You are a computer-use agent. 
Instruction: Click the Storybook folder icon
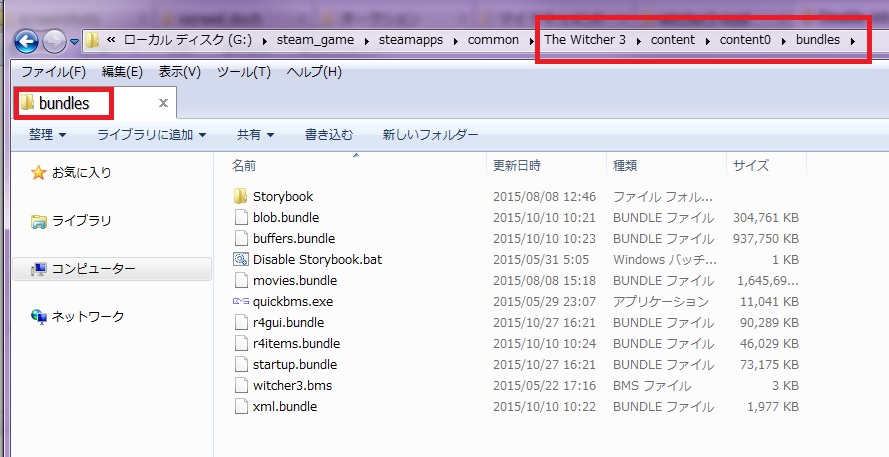tap(240, 197)
